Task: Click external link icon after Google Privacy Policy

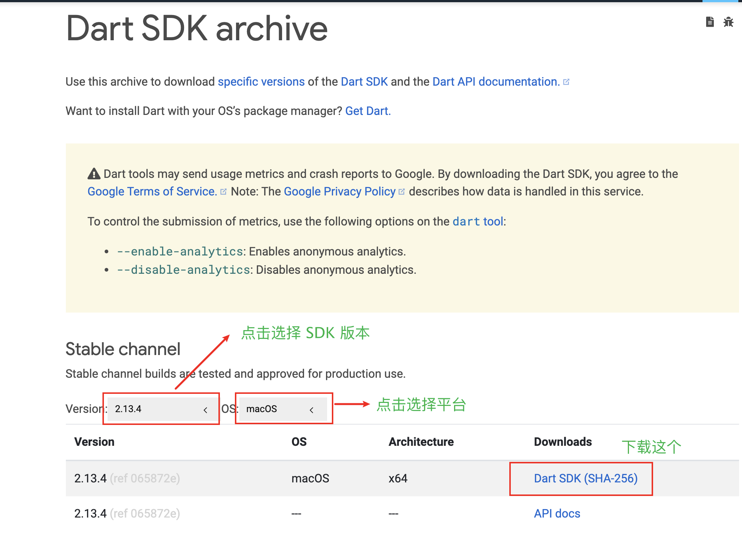Action: [401, 192]
